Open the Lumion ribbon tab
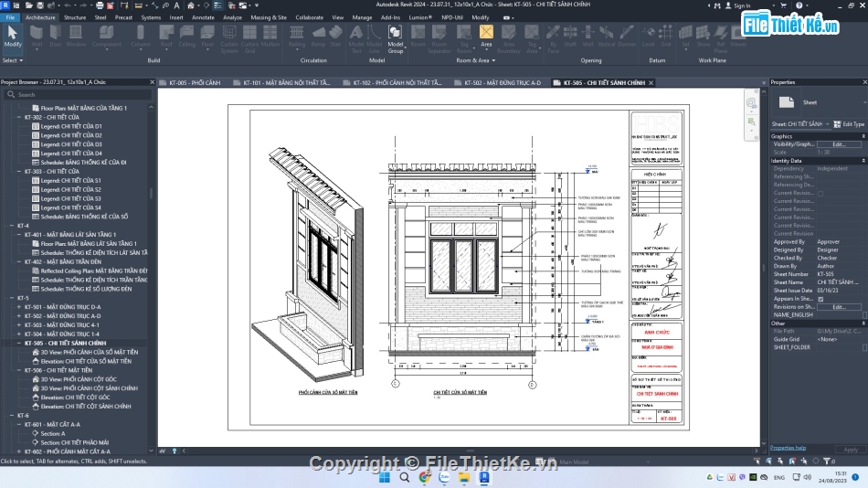This screenshot has height=488, width=868. coord(420,17)
